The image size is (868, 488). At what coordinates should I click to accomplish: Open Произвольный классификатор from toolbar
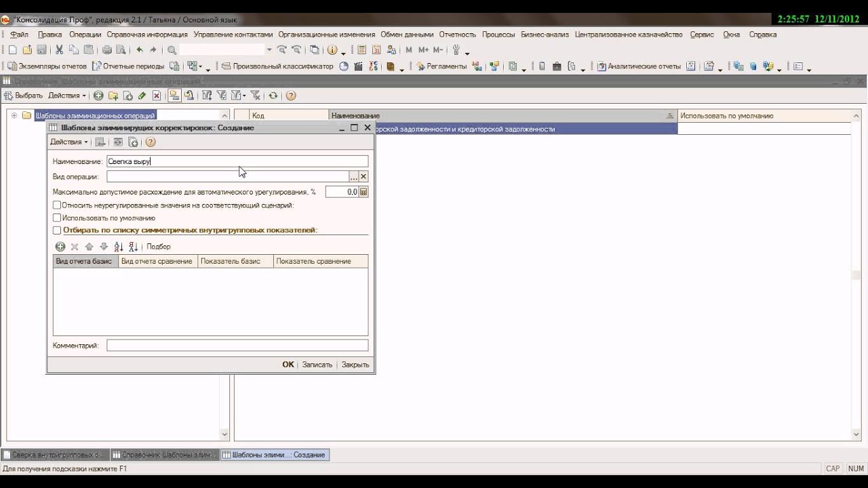278,66
